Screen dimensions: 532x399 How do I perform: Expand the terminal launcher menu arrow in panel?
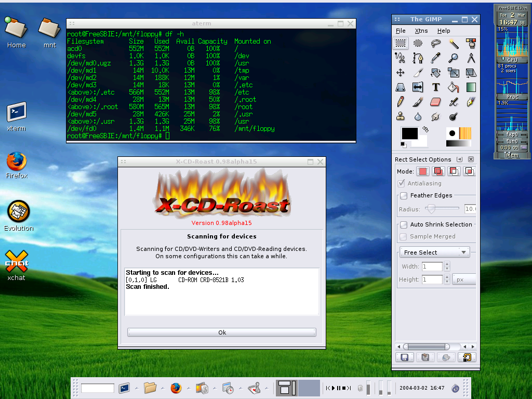[x=137, y=388]
